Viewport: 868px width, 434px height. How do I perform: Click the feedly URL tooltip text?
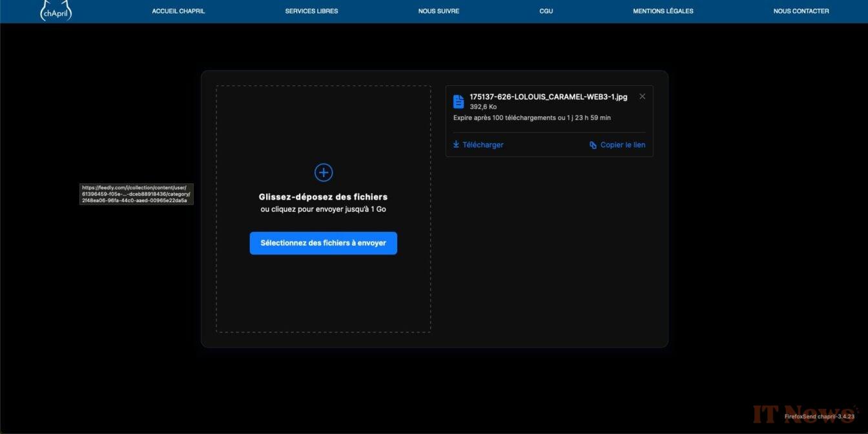137,195
